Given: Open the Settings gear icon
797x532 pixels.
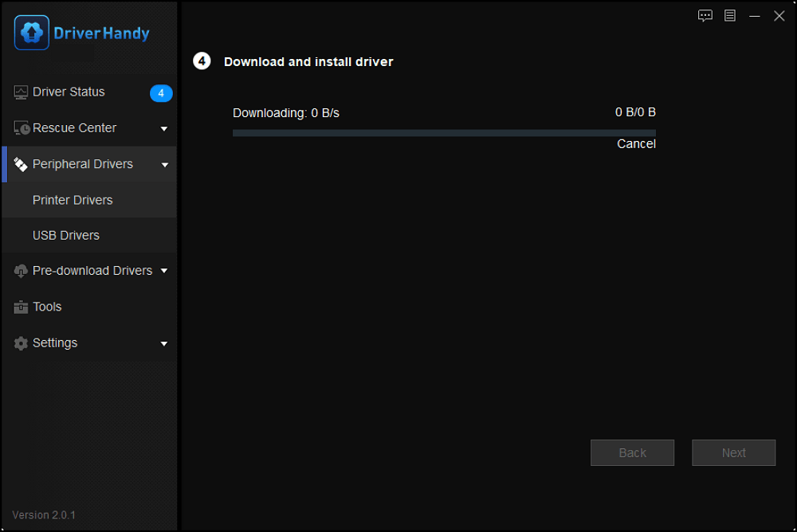Looking at the screenshot, I should tap(20, 342).
